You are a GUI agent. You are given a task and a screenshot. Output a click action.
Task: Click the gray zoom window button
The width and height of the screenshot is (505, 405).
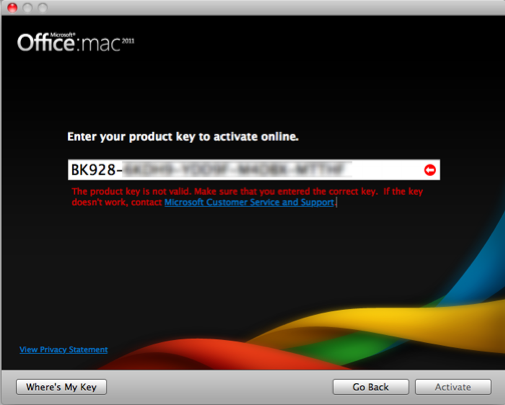coord(43,7)
